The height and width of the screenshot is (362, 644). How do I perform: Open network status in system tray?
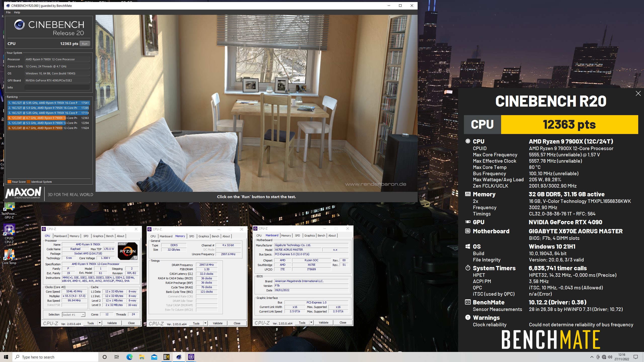pos(604,357)
